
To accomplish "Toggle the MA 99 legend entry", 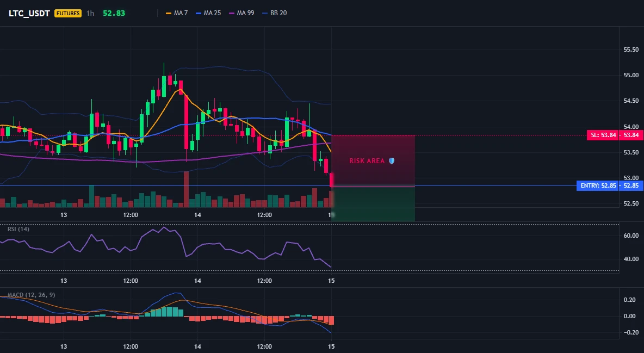I will coord(242,13).
